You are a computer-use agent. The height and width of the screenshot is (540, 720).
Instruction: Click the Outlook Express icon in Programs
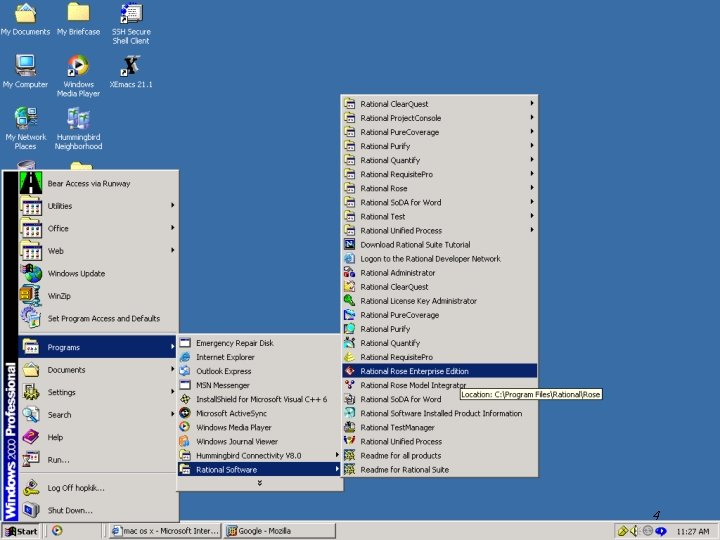185,371
